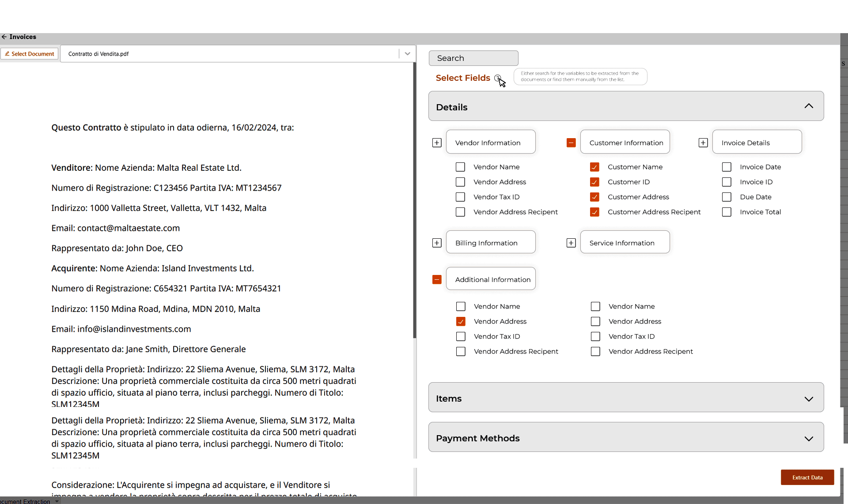
Task: Collapse the Details section chevron
Action: (x=808, y=106)
